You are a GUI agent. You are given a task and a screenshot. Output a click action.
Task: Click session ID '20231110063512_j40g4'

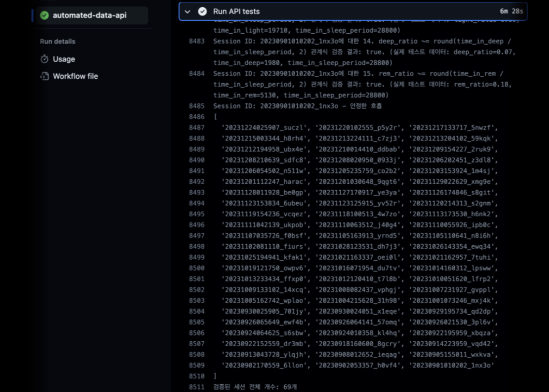click(x=358, y=225)
